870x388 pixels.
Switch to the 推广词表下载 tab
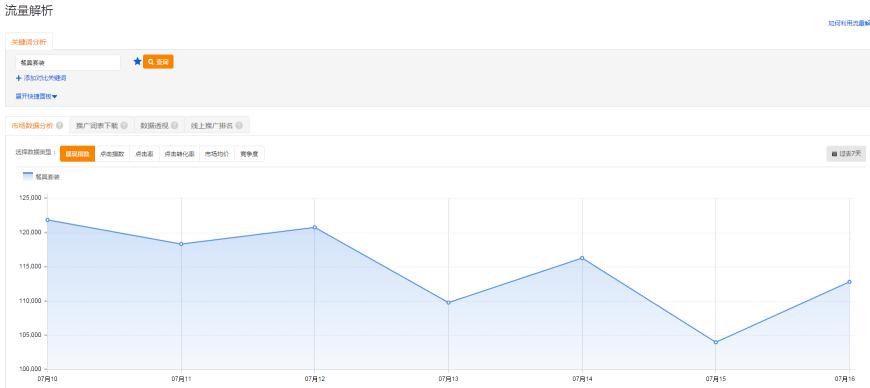pos(102,125)
